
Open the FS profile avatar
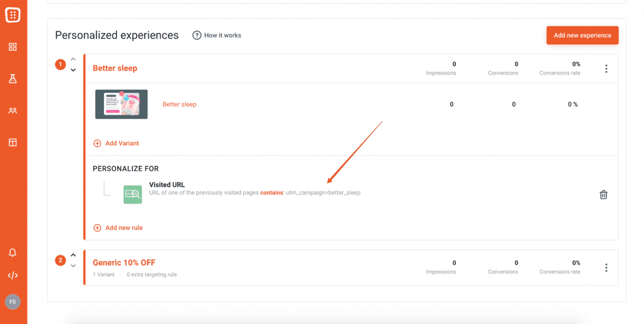click(x=13, y=302)
